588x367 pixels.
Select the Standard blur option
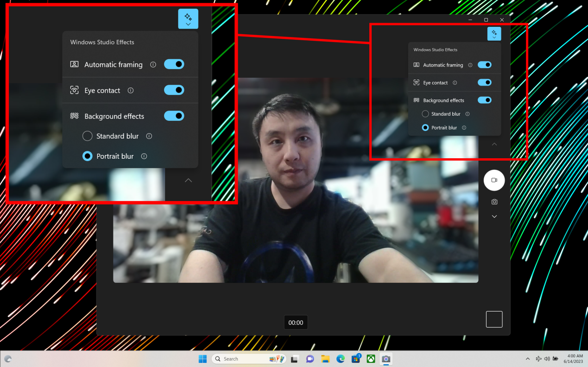(x=425, y=114)
